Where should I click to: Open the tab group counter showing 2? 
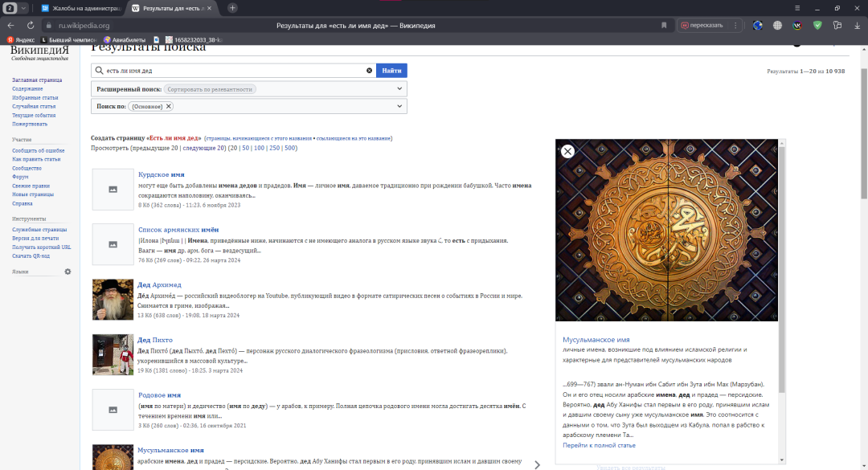coord(10,8)
